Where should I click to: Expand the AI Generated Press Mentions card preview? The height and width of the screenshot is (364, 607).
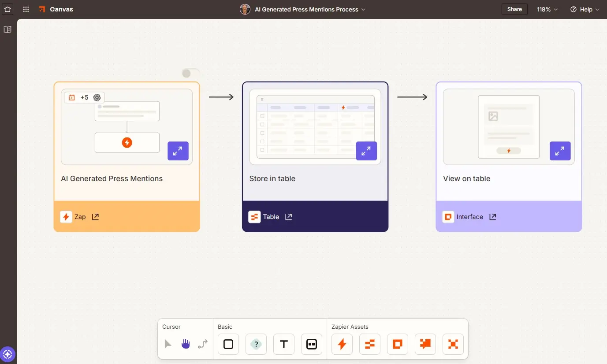pyautogui.click(x=178, y=151)
